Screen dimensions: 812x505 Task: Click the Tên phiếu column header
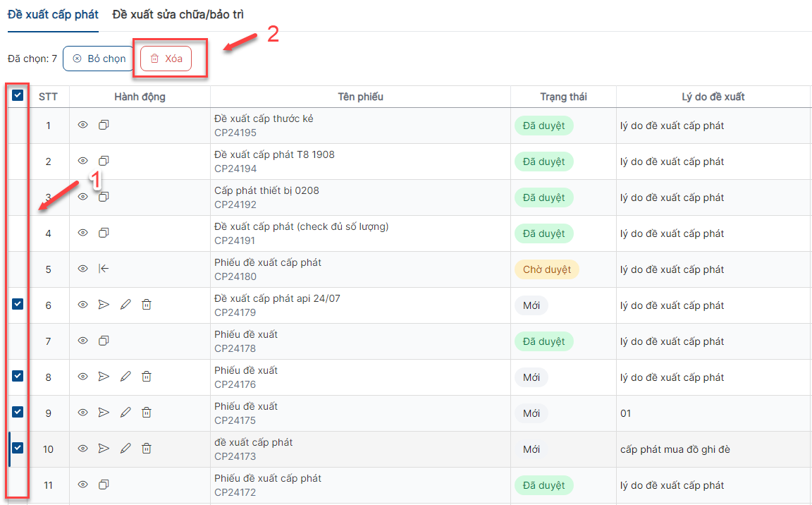360,97
